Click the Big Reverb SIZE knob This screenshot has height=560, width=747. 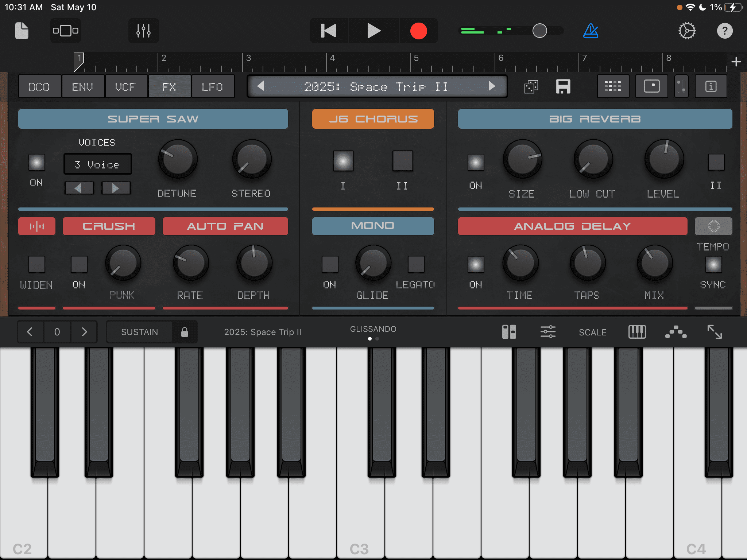[522, 159]
